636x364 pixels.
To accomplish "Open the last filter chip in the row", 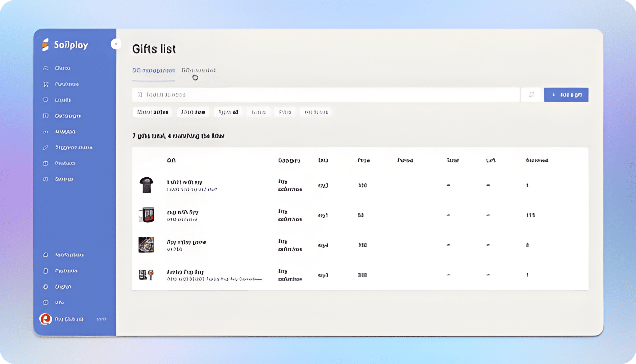I will (316, 112).
